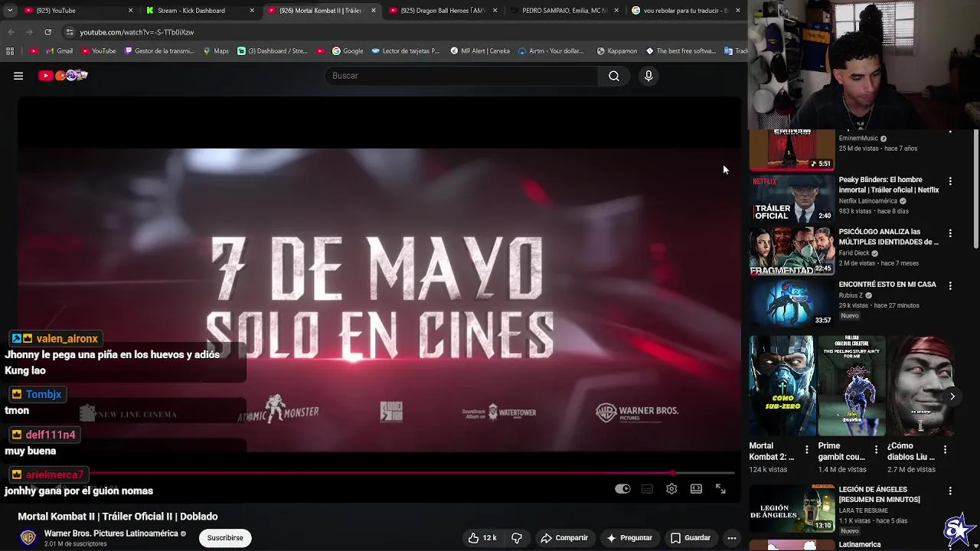Open options for ¿Cómo diablos Liu short
This screenshot has width=980, height=551.
[945, 450]
